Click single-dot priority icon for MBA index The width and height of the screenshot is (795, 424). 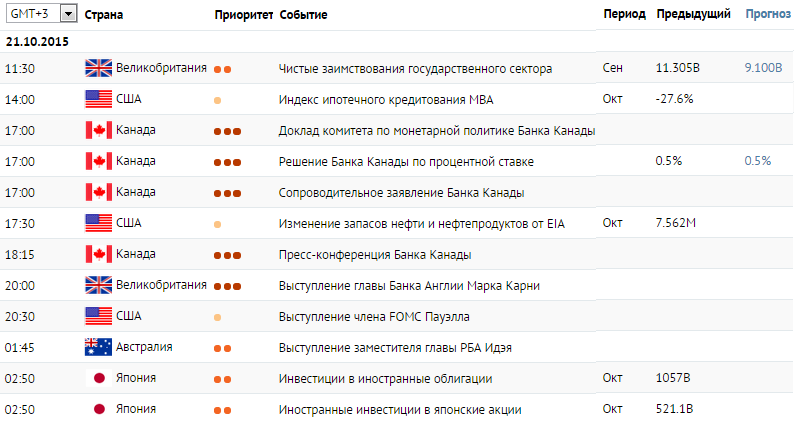(x=218, y=100)
